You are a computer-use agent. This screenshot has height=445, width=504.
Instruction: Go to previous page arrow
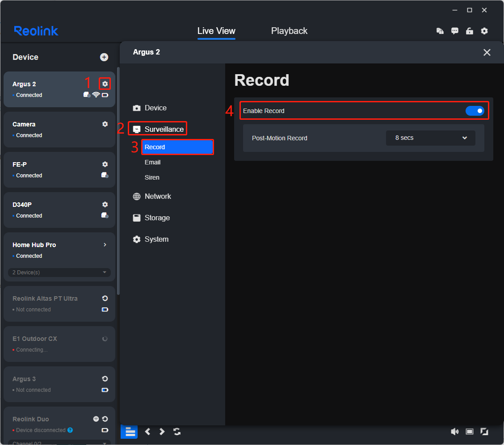147,432
